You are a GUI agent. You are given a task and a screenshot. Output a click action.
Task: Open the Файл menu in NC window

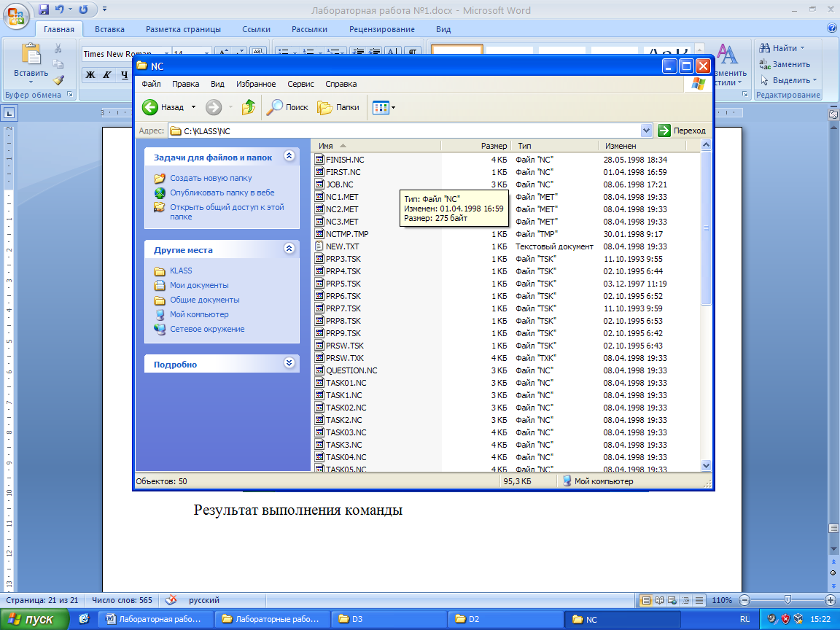[x=151, y=84]
